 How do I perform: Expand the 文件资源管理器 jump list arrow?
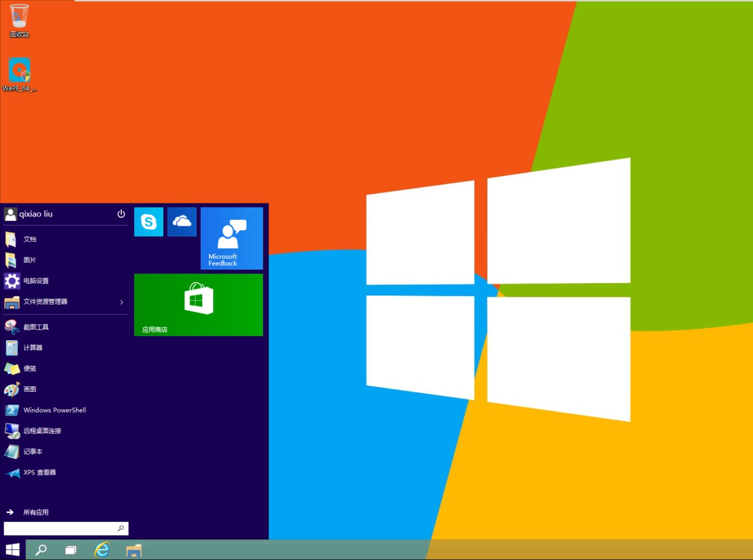122,302
